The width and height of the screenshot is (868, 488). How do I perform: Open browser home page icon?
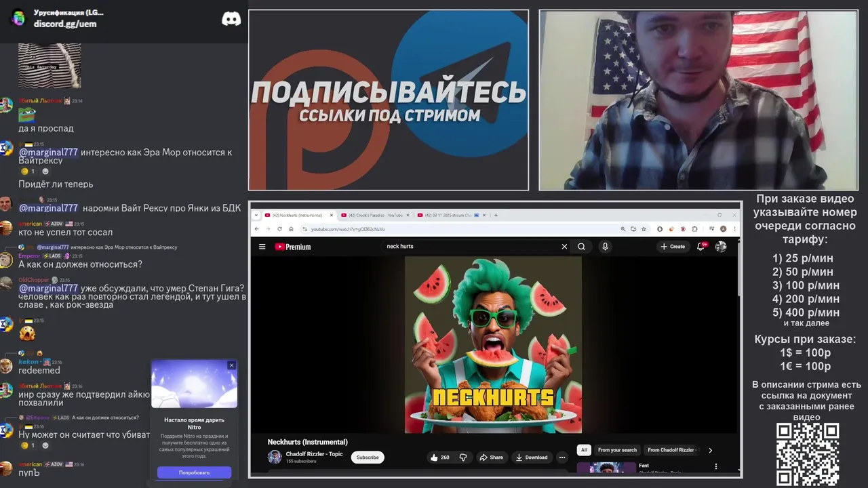[291, 229]
